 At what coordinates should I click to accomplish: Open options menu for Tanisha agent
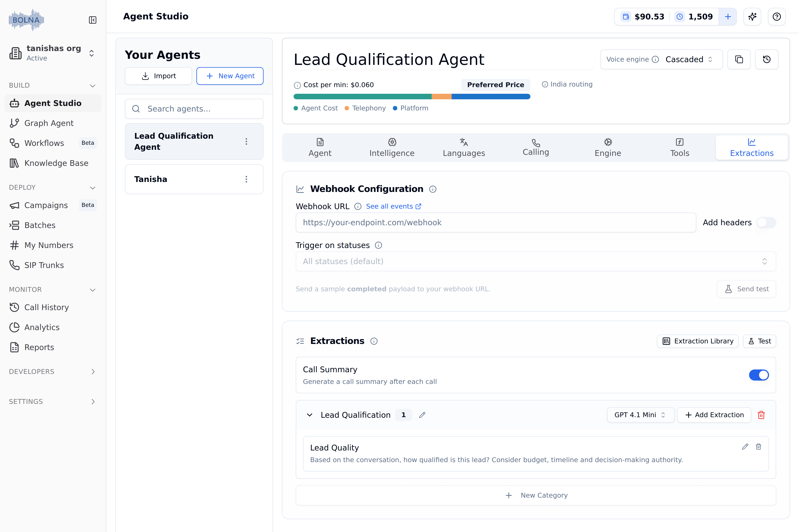pos(246,179)
